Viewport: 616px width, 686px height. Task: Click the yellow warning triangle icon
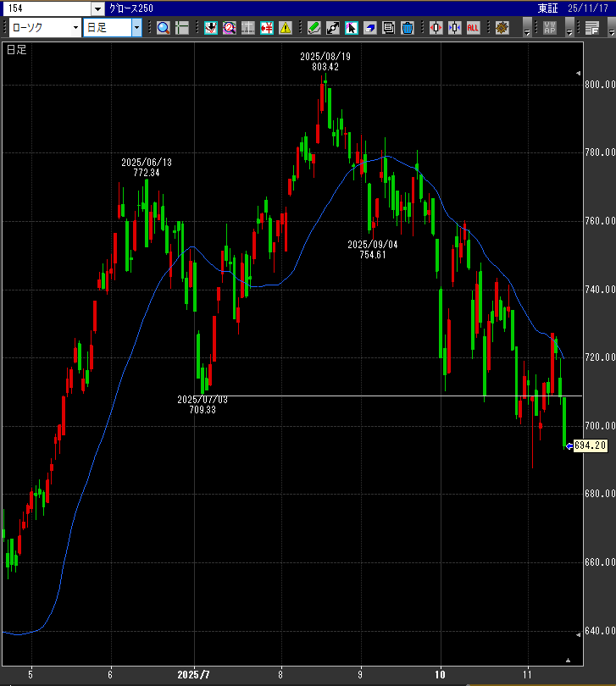pos(286,28)
